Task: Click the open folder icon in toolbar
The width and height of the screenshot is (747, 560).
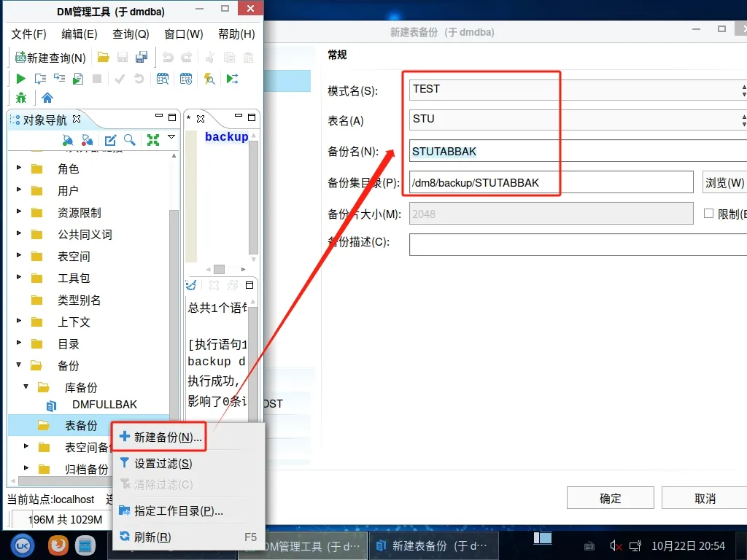Action: [104, 58]
